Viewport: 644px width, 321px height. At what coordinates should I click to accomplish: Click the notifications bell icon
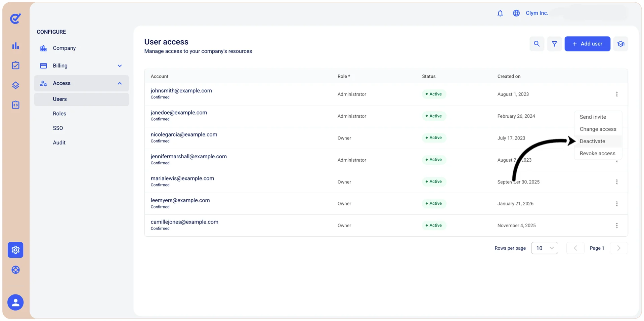tap(500, 13)
